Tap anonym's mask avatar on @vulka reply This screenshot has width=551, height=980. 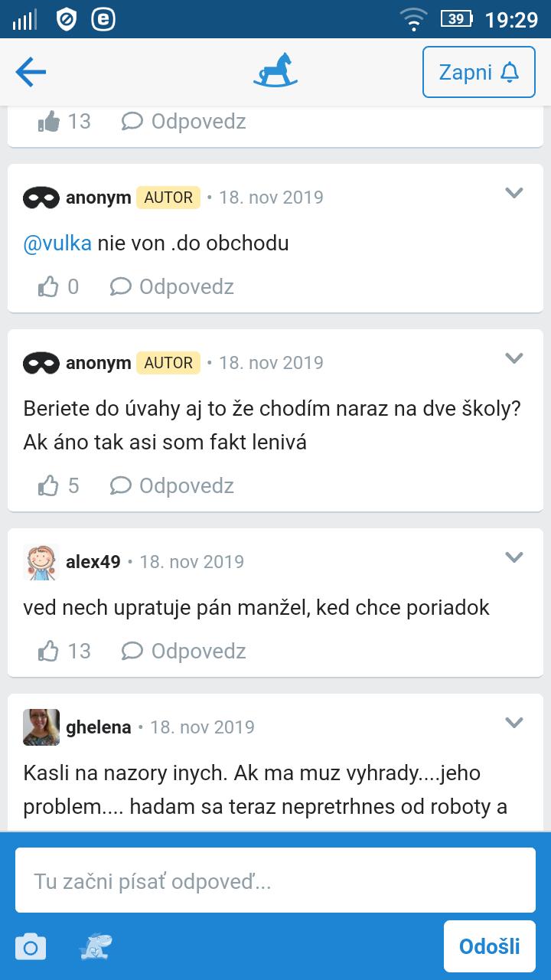tap(41, 198)
